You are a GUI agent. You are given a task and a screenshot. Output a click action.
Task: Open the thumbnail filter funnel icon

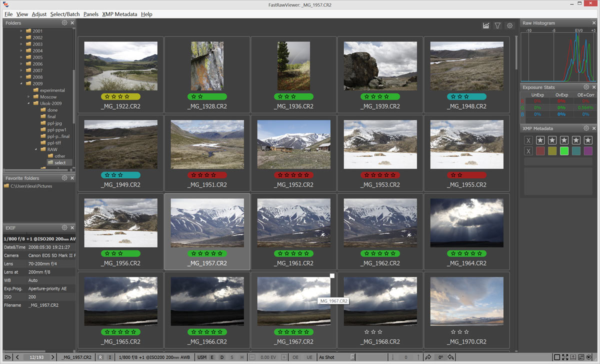[497, 25]
